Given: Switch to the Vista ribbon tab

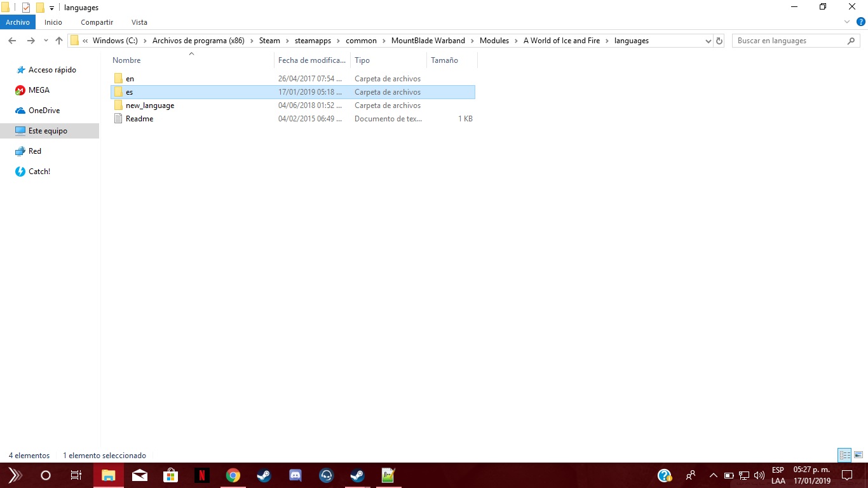Looking at the screenshot, I should click(139, 22).
